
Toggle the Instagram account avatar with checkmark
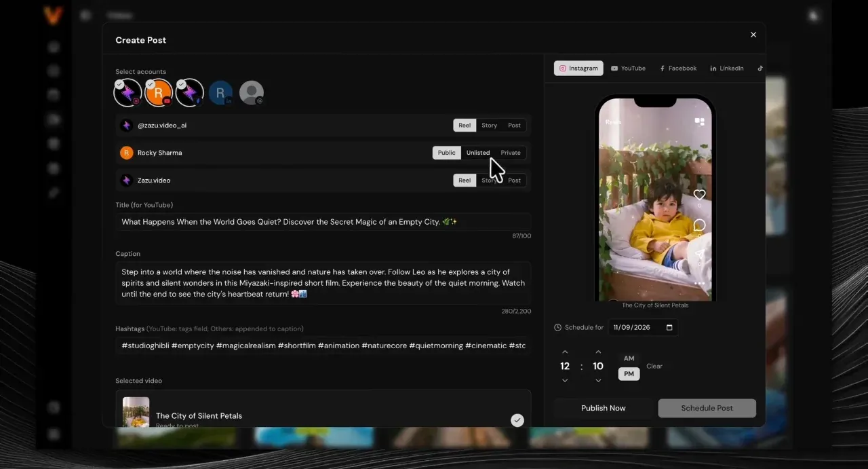point(127,92)
